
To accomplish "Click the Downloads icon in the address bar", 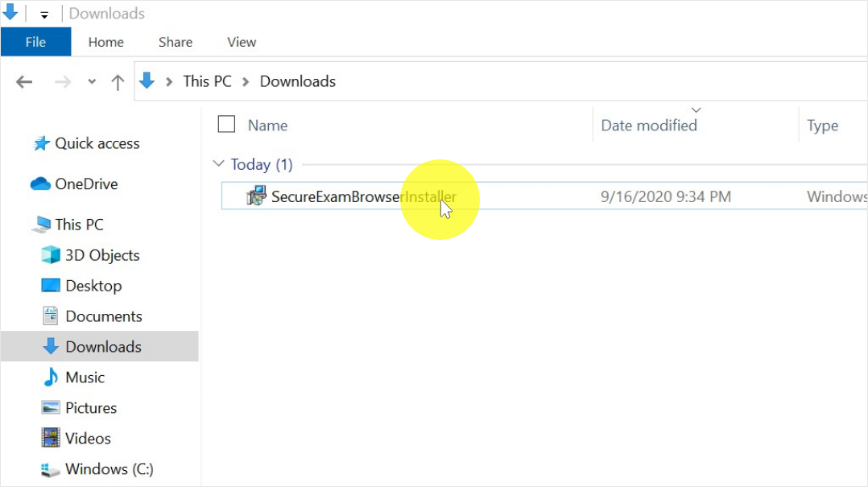I will 147,80.
